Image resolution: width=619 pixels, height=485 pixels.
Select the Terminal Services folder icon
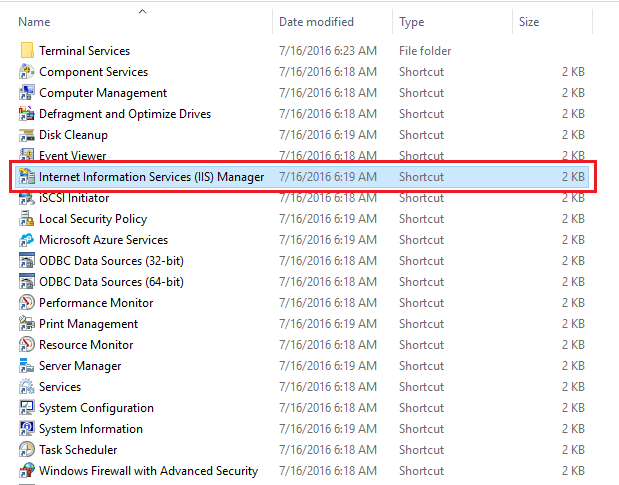click(27, 51)
